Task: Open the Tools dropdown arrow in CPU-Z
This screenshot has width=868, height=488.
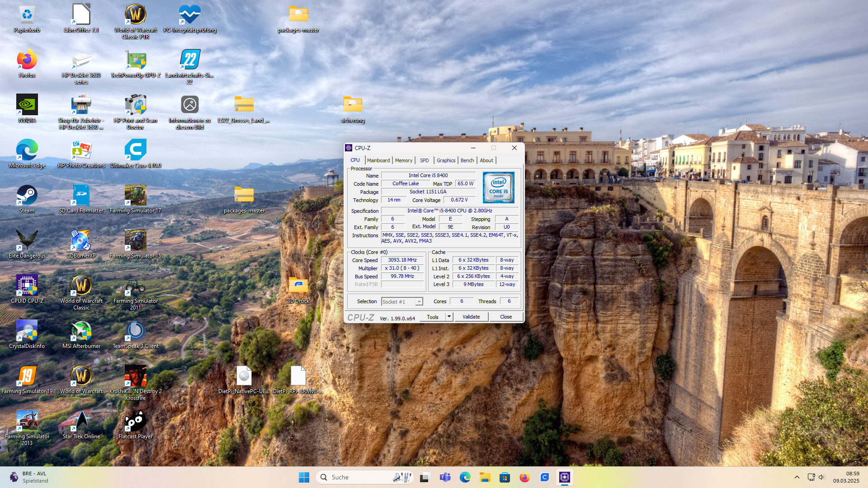Action: pos(449,317)
